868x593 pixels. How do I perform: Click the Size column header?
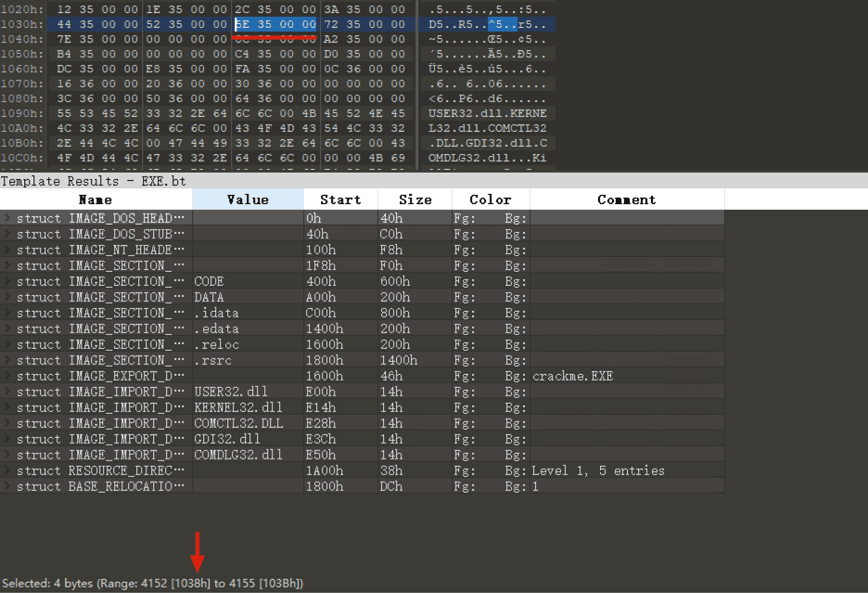coord(415,200)
